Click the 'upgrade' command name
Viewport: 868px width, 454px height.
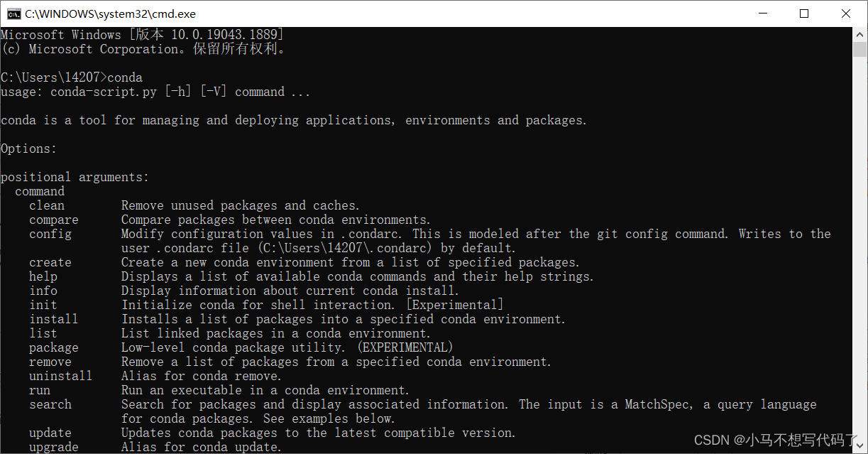coord(54,447)
